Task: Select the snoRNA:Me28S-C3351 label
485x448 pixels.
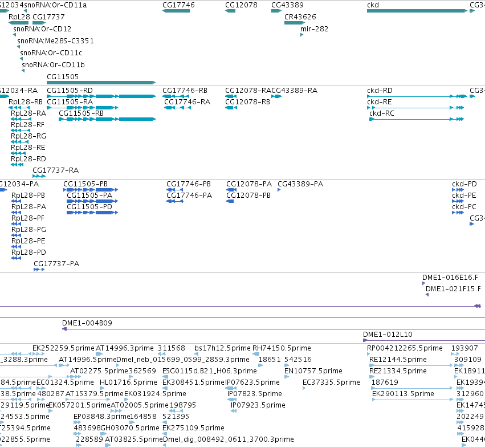Action: click(x=55, y=41)
